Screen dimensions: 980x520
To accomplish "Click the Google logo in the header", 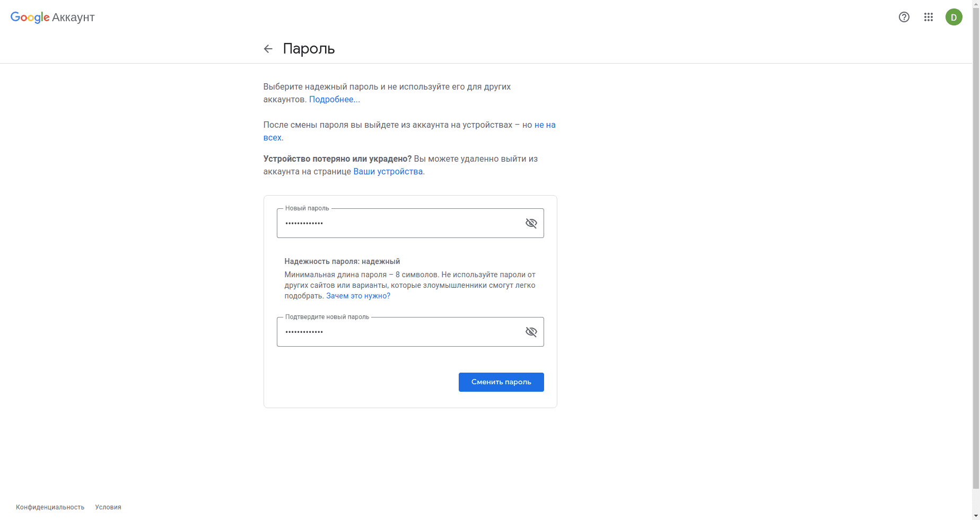I will pyautogui.click(x=30, y=17).
